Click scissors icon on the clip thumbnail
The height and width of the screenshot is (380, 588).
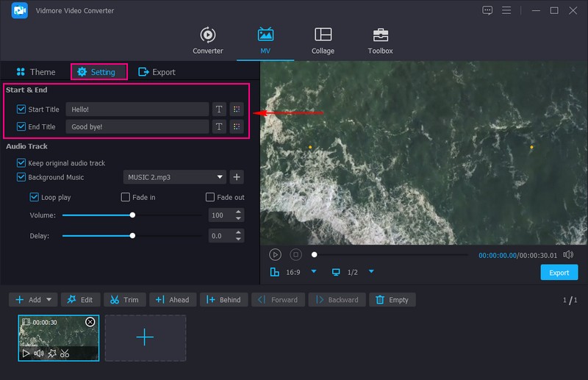[65, 354]
